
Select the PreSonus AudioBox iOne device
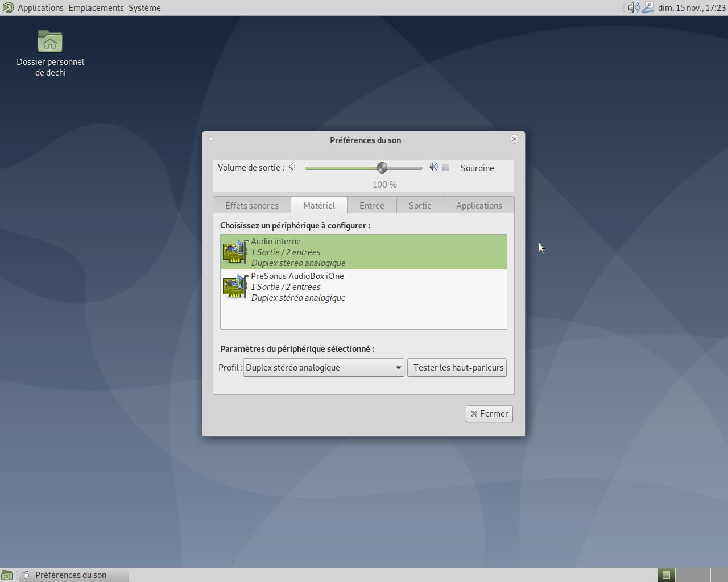pyautogui.click(x=363, y=286)
